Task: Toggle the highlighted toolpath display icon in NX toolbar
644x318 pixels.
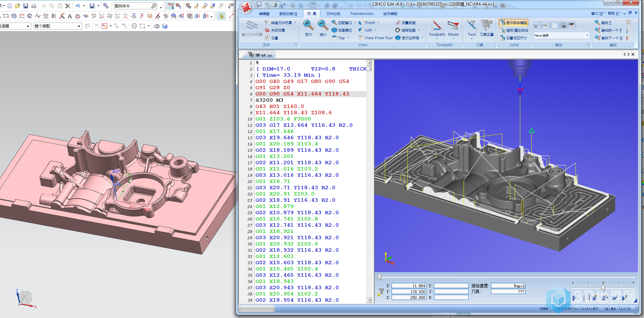Action: tap(170, 6)
